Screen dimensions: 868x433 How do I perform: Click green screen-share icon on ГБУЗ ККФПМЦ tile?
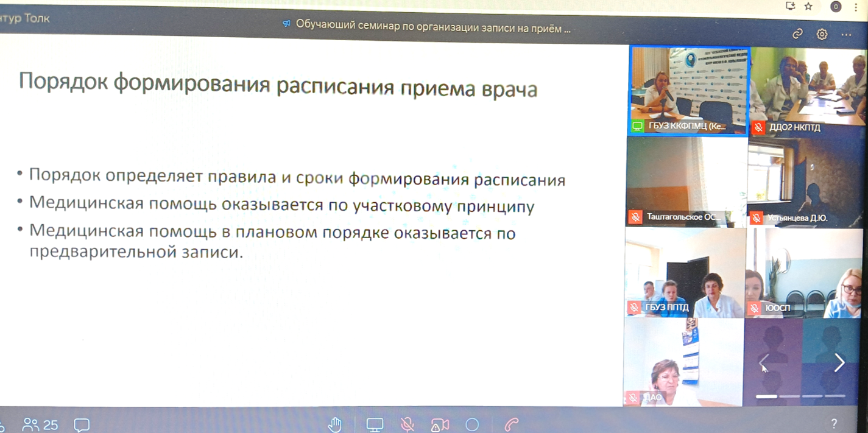(x=637, y=126)
